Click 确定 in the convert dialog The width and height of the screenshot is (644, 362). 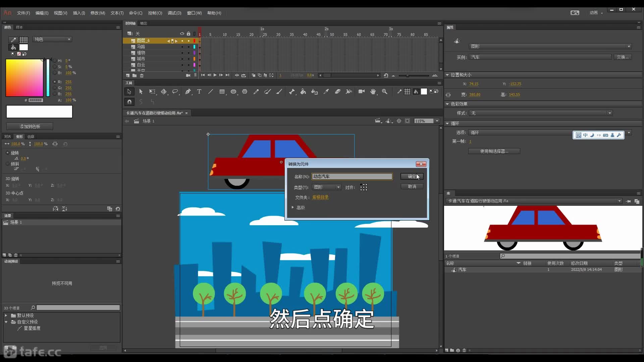[x=412, y=176]
